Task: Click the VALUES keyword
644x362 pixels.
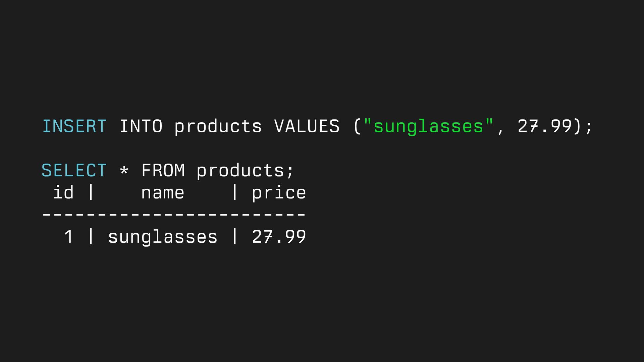Action: [307, 126]
